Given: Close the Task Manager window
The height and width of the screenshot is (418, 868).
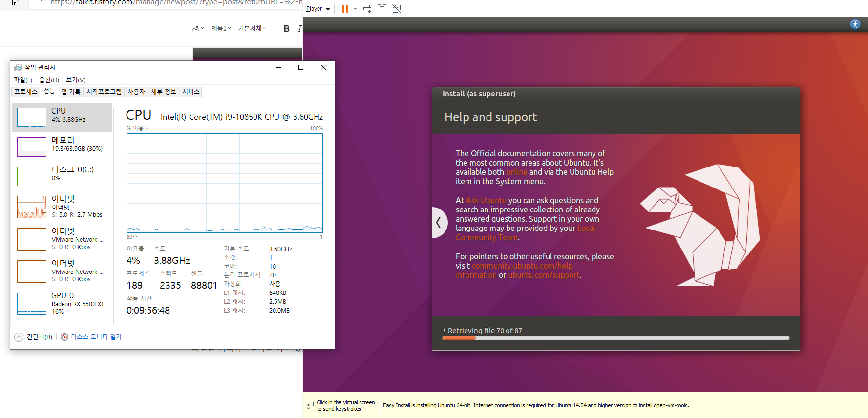Looking at the screenshot, I should (323, 67).
